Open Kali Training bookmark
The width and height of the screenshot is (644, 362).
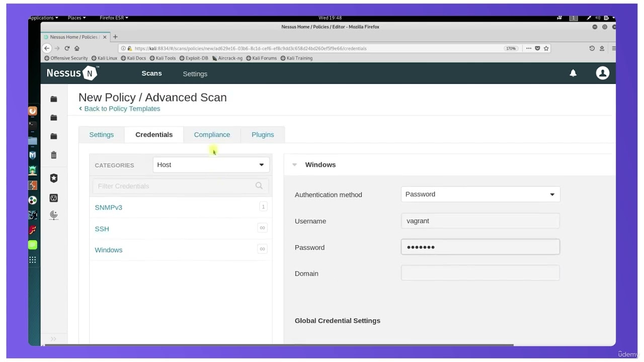(296, 58)
